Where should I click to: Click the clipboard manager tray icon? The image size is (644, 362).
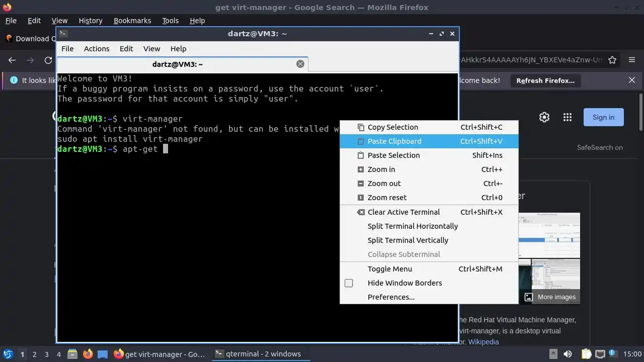pyautogui.click(x=587, y=354)
